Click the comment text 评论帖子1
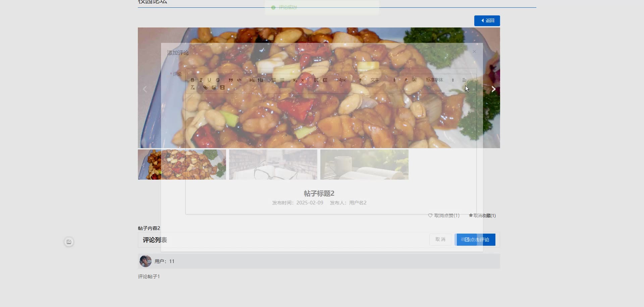The width and height of the screenshot is (644, 307). point(149,277)
